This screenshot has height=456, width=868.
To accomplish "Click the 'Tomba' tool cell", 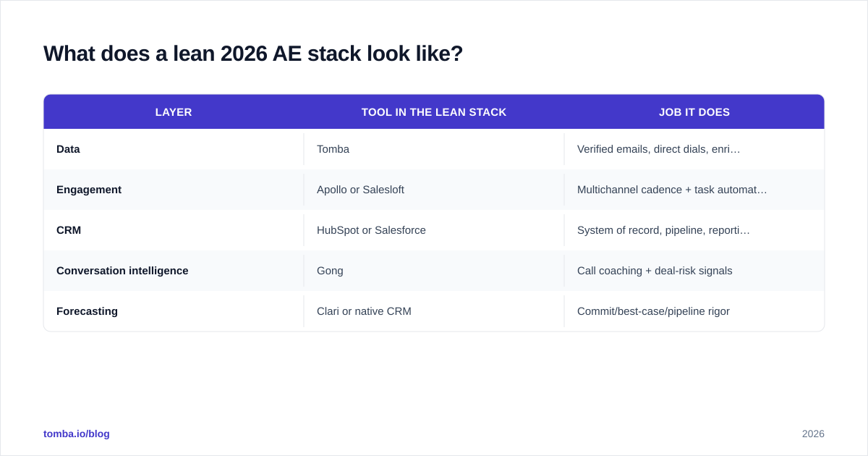I will [434, 149].
